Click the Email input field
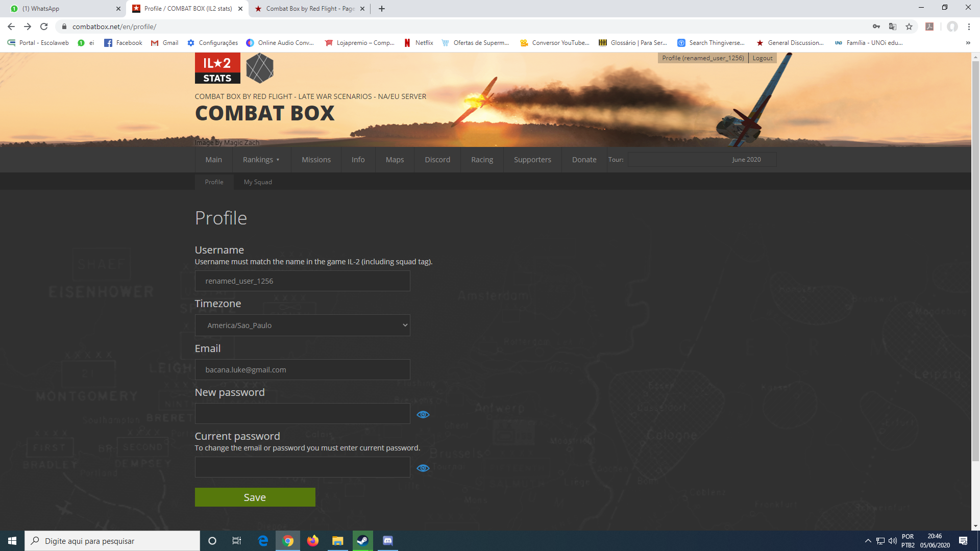Image resolution: width=980 pixels, height=551 pixels. [303, 370]
